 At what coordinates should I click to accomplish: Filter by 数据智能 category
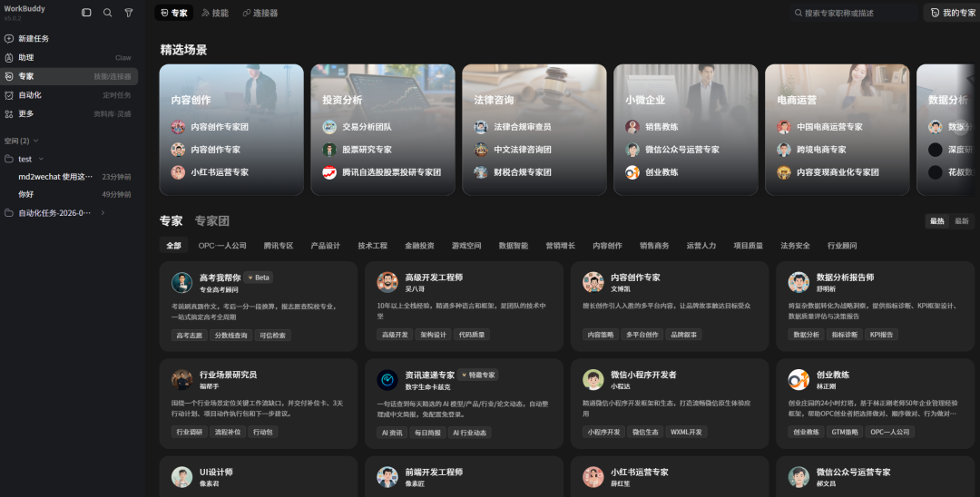(x=513, y=246)
